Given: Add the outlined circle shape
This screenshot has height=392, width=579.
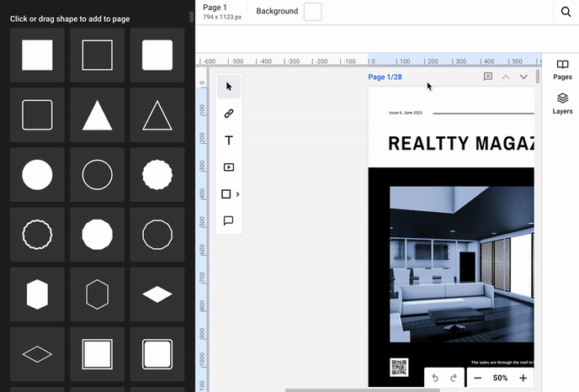Looking at the screenshot, I should tap(97, 175).
